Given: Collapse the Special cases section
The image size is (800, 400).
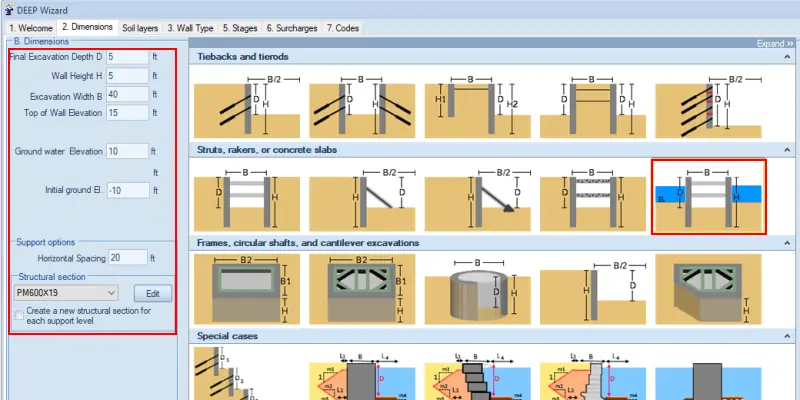Looking at the screenshot, I should 787,336.
